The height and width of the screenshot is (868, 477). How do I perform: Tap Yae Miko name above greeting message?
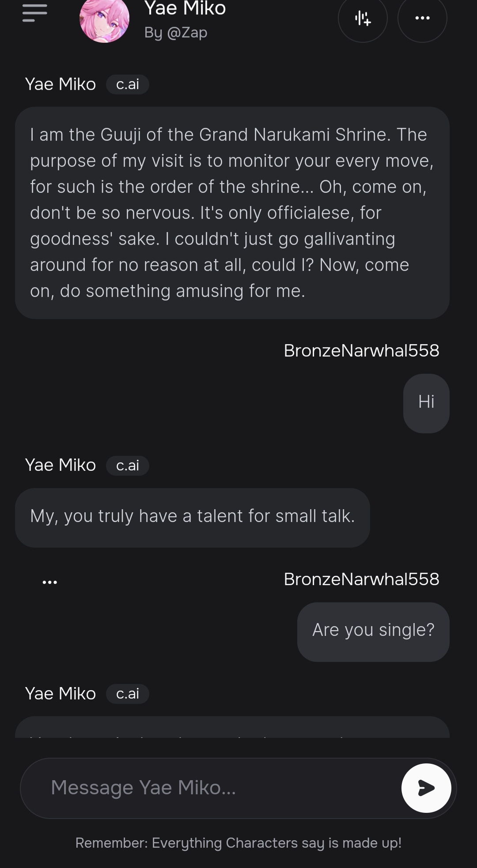(61, 84)
